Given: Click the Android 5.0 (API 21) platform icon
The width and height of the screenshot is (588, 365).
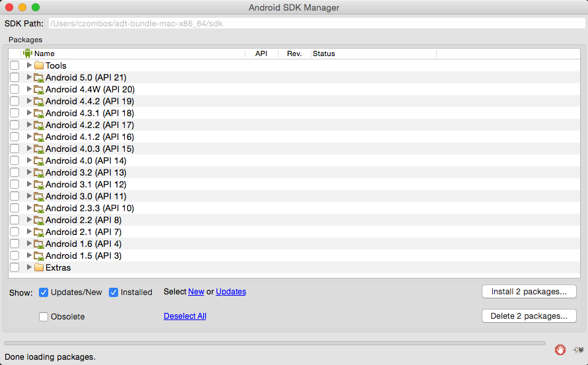Looking at the screenshot, I should (x=39, y=78).
